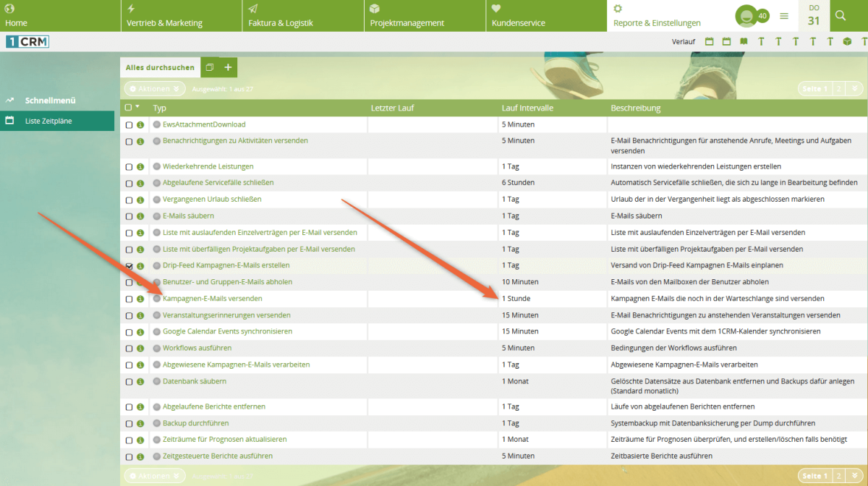Open the DO 31 calendar date tile
868x486 pixels.
pyautogui.click(x=814, y=15)
